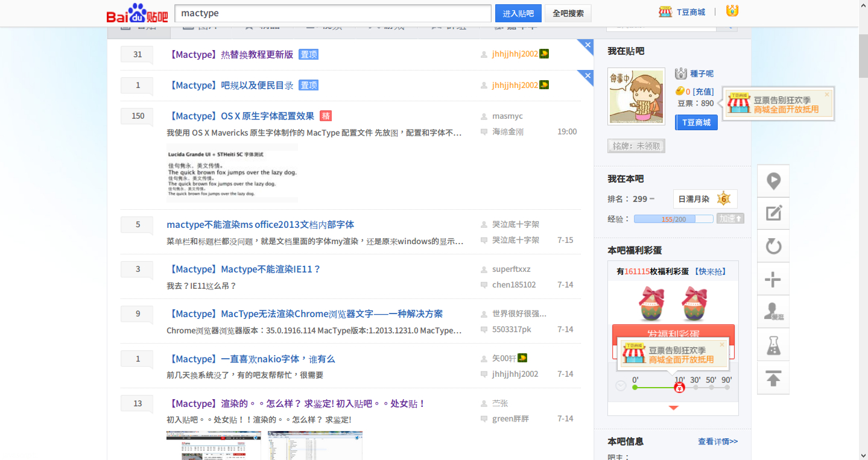Open last replier chen185102's profile
Image resolution: width=868 pixels, height=460 pixels.
point(514,285)
